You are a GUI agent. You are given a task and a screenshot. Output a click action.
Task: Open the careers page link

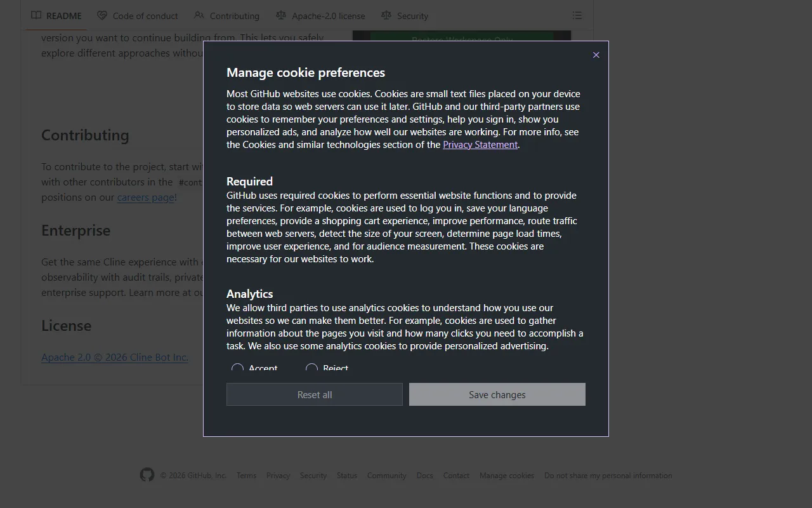(x=145, y=197)
